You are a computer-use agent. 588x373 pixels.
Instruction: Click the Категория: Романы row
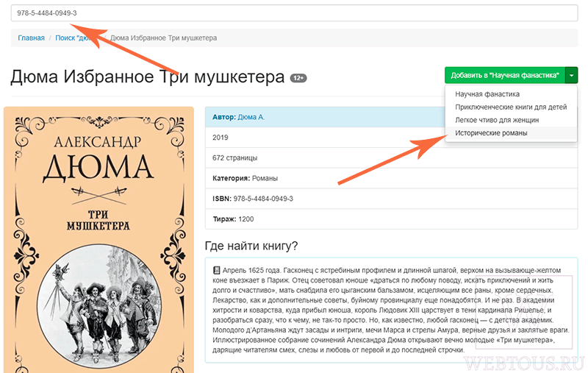click(391, 178)
